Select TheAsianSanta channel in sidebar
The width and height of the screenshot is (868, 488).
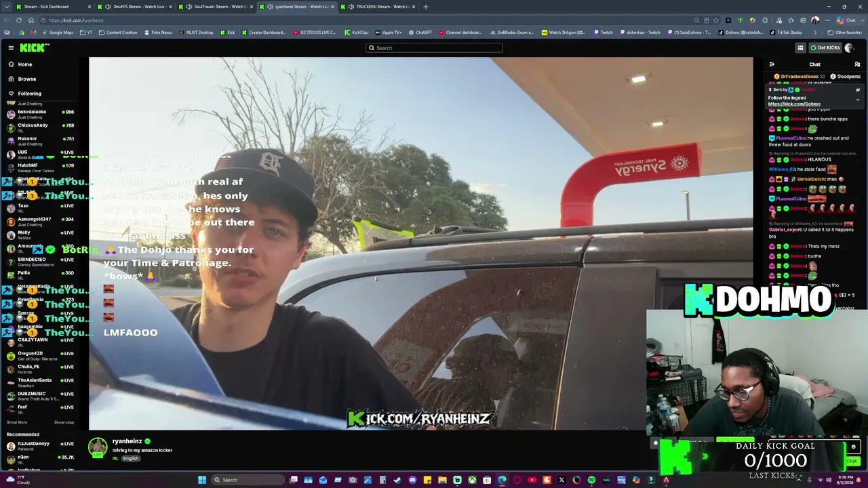tap(41, 382)
